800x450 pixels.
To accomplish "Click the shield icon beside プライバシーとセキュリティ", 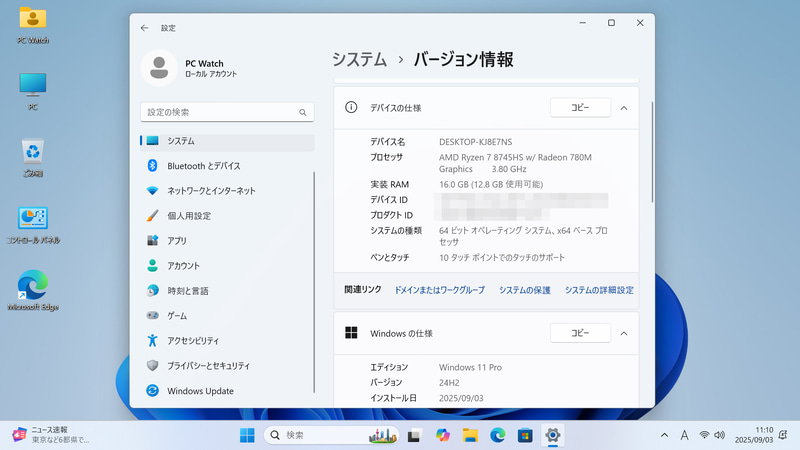I will 152,365.
